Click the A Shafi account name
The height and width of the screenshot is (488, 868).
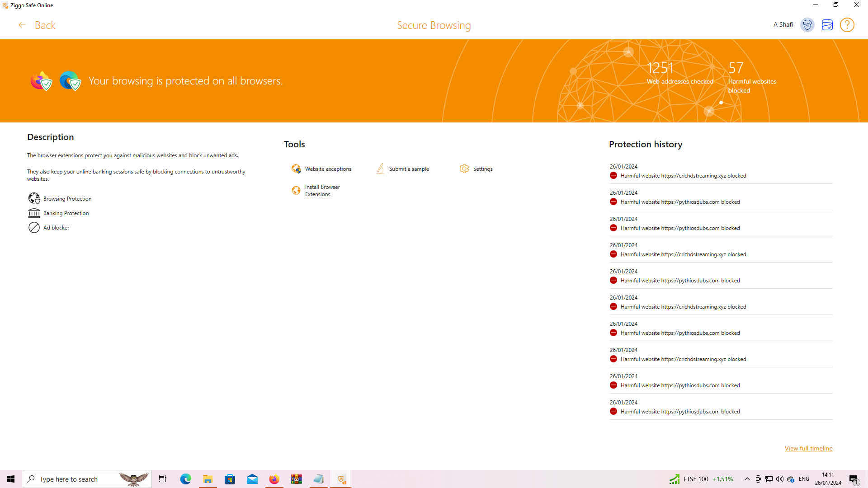(x=783, y=25)
